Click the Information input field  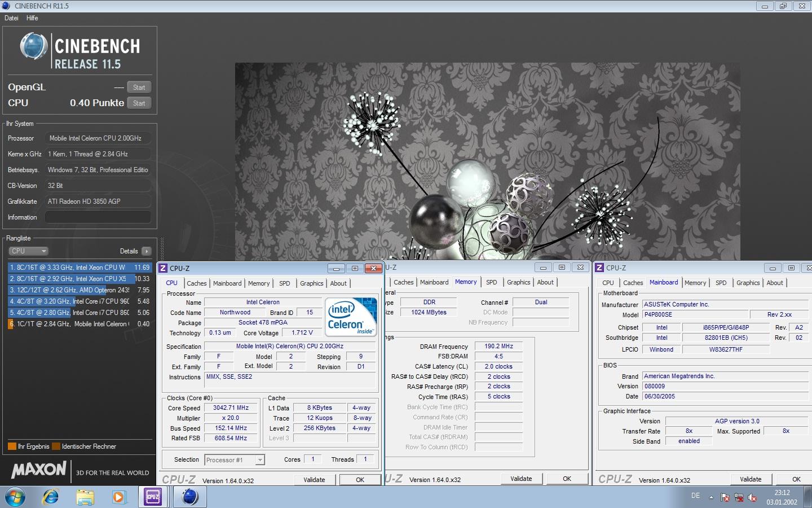point(98,217)
